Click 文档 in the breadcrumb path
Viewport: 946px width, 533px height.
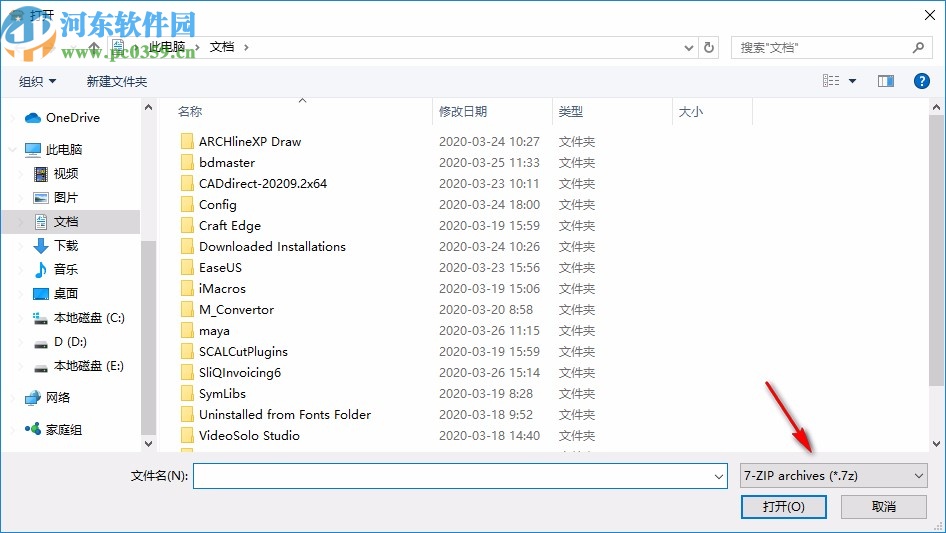coord(221,47)
